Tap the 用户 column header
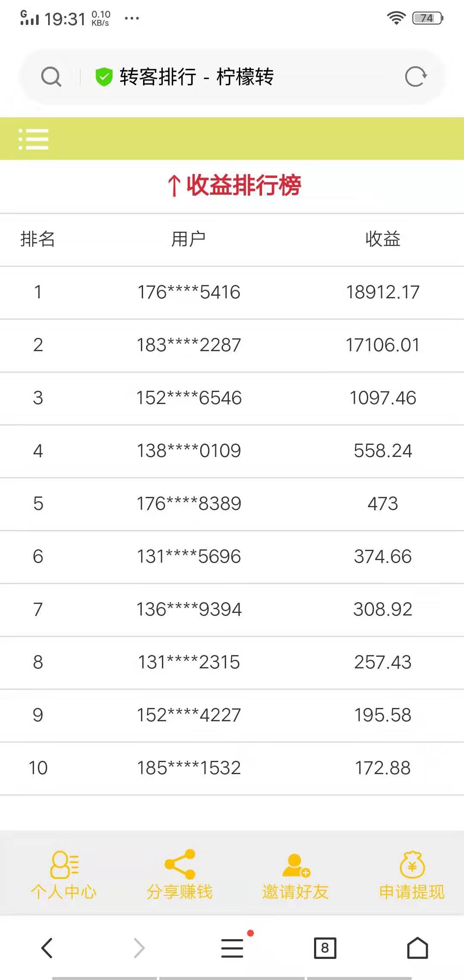 pos(189,239)
